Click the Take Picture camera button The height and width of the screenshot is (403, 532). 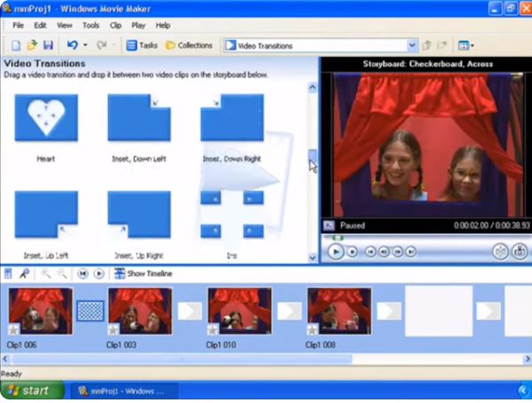pyautogui.click(x=520, y=252)
